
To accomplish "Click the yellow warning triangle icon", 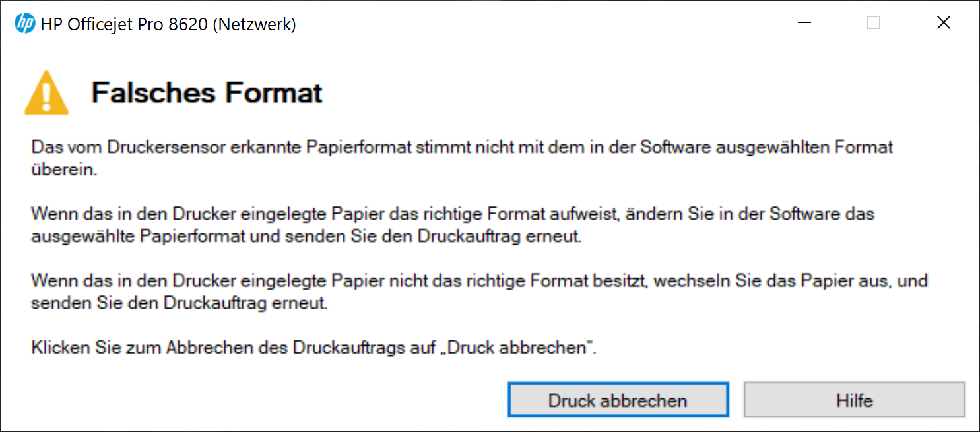I will [x=46, y=94].
